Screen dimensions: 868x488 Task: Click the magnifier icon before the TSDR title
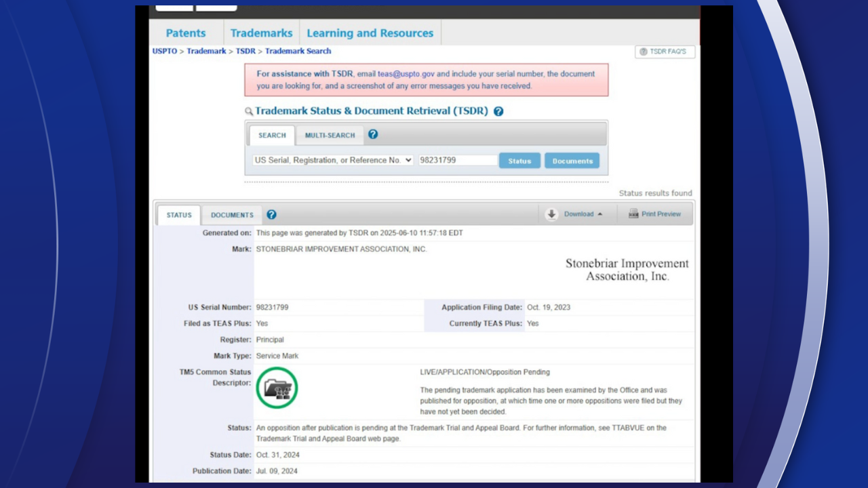(249, 112)
